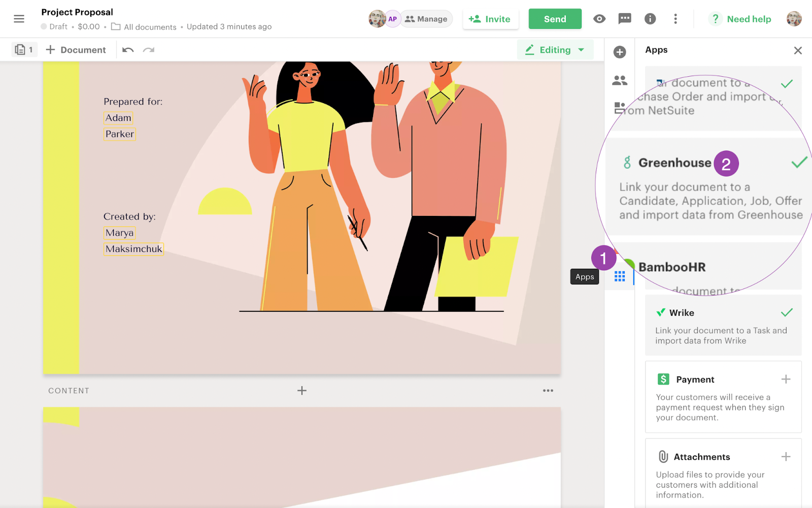The height and width of the screenshot is (508, 812).
Task: Open the Apps grid icon in sidebar
Action: pos(620,276)
